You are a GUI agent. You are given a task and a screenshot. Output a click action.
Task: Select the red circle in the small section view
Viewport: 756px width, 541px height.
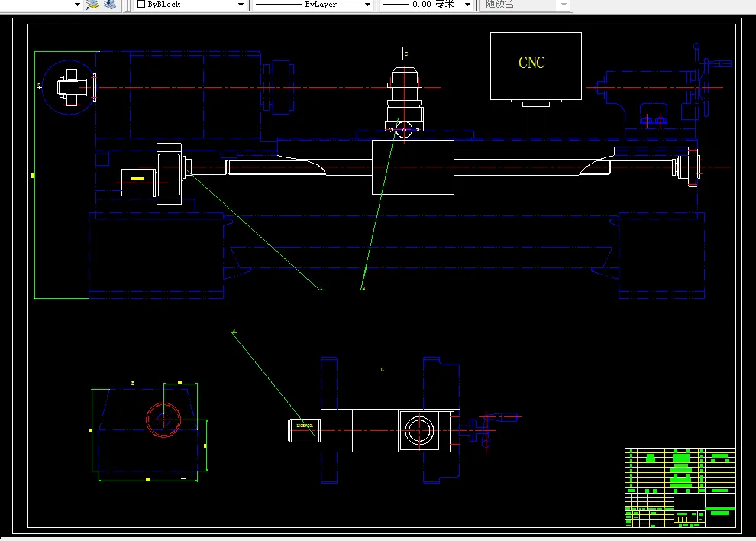163,420
